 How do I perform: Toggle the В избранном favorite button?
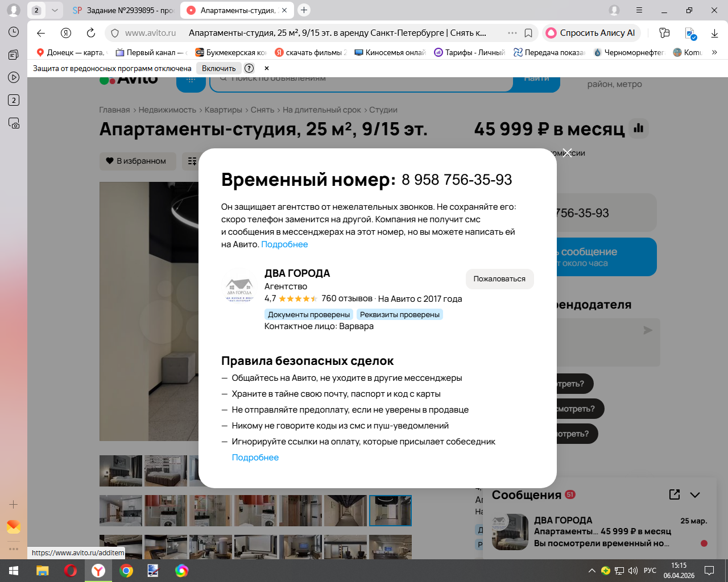pos(138,161)
